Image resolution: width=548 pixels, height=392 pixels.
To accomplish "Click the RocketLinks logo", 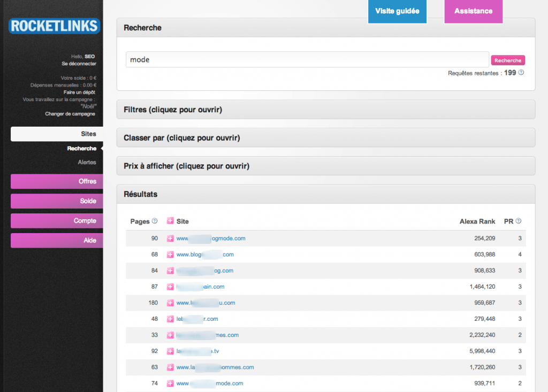I will 54,26.
